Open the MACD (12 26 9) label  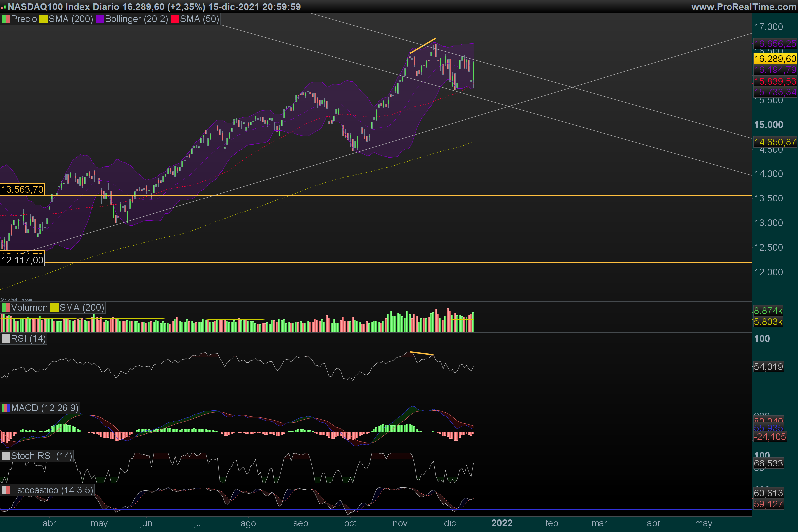pos(45,408)
